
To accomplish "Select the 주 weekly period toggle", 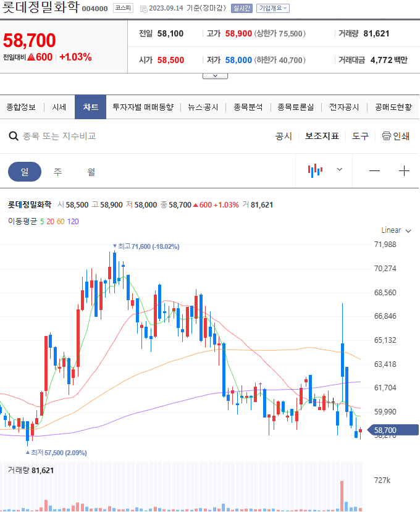I will point(58,172).
